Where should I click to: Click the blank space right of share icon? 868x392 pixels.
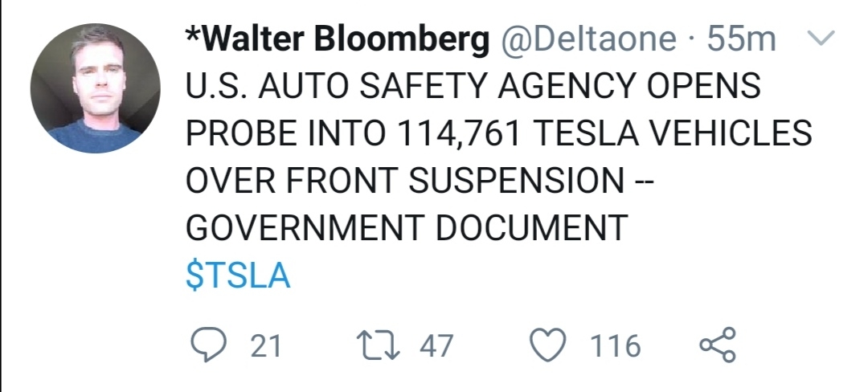[x=796, y=345]
